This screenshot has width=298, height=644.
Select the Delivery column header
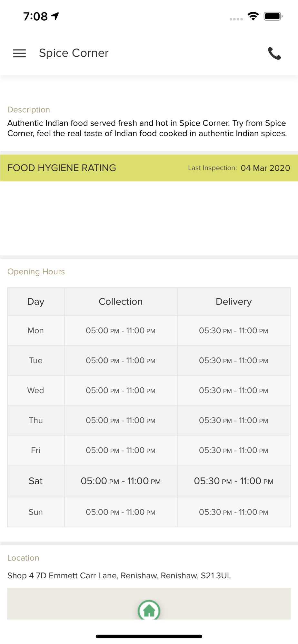(x=233, y=302)
